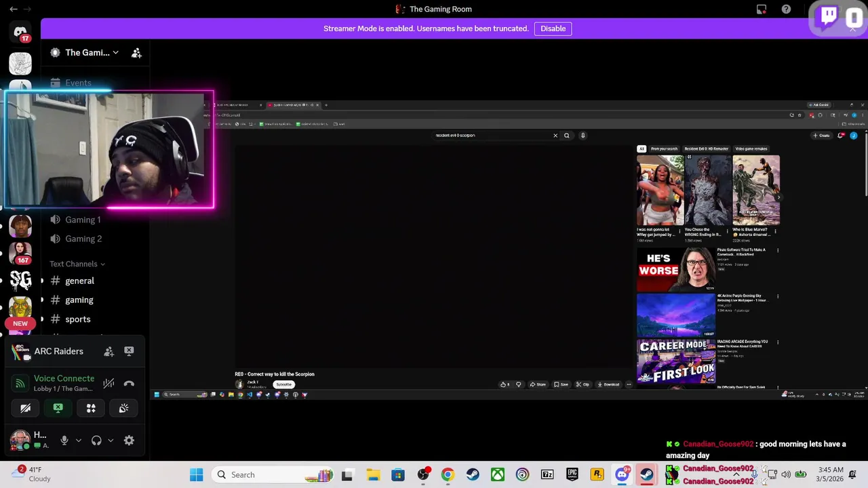The image size is (868, 488).
Task: Open the voice connection status indicator
Action: pyautogui.click(x=20, y=384)
